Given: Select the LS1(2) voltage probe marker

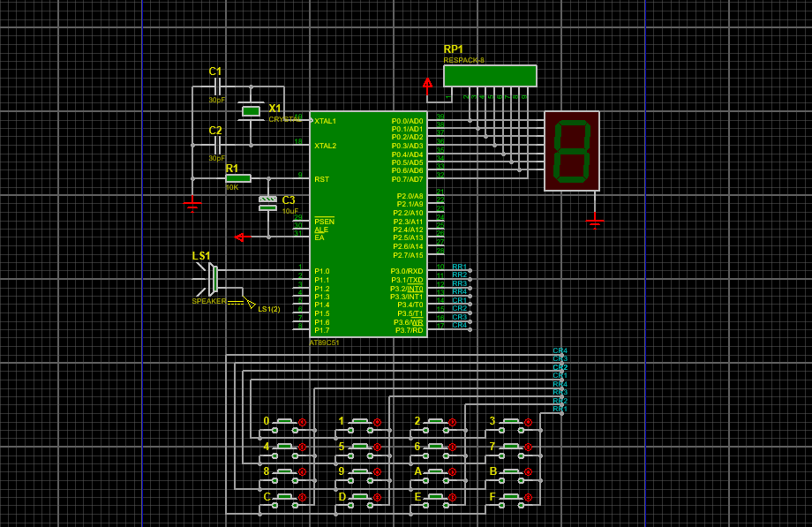Looking at the screenshot, I should (249, 303).
